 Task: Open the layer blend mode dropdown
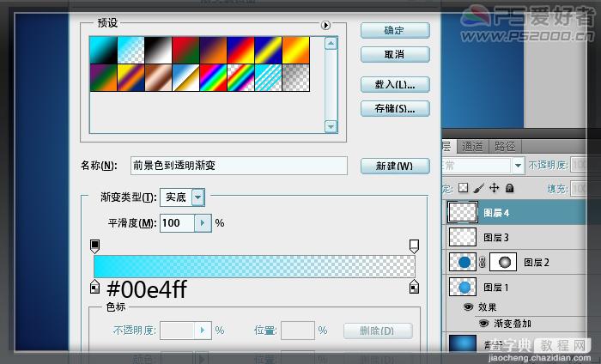click(518, 166)
